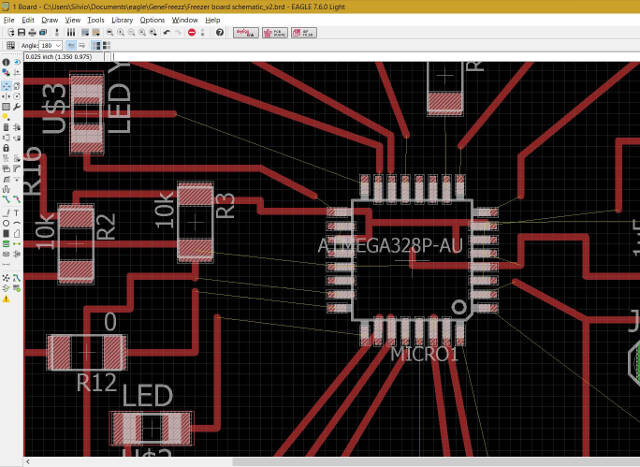Click the PCB Quote button
640x467 pixels.
[275, 33]
